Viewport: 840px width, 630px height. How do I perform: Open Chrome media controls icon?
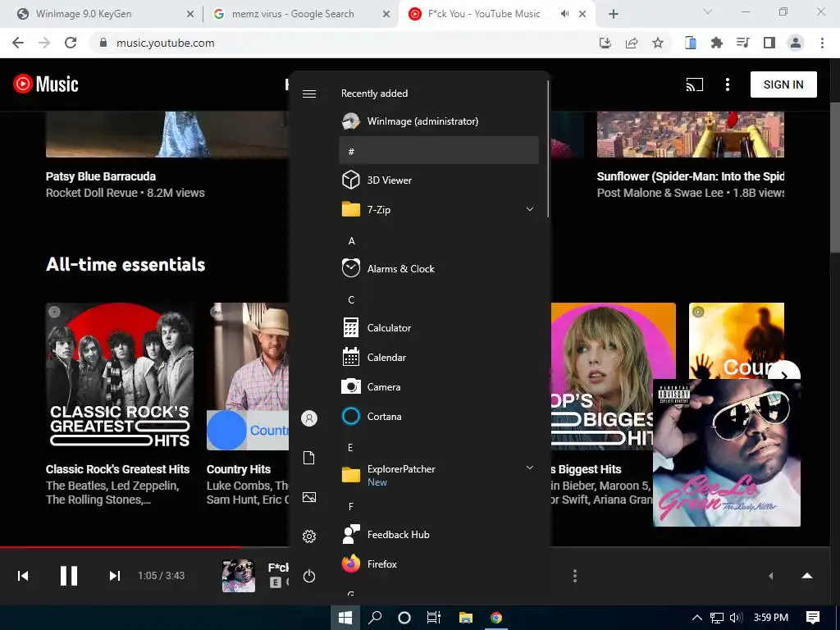click(742, 43)
